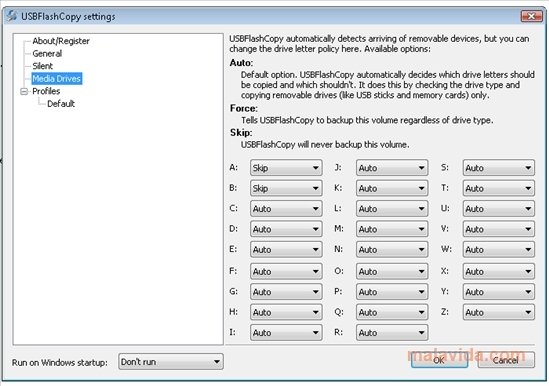The height and width of the screenshot is (386, 549).
Task: Click the Cancel button
Action: pos(506,360)
